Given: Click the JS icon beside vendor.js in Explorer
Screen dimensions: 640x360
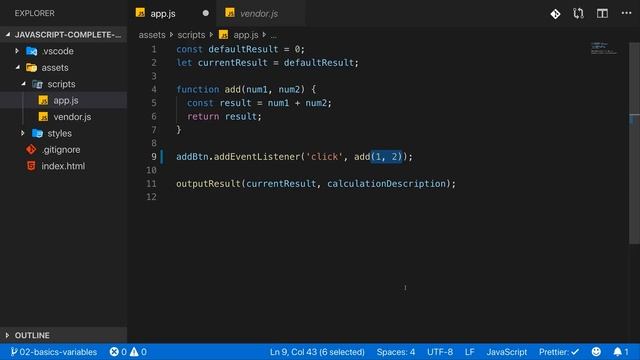Looking at the screenshot, I should tap(43, 117).
